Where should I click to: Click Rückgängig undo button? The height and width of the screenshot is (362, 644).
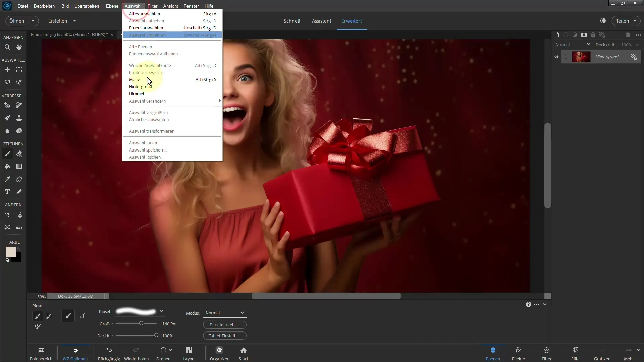point(109,354)
